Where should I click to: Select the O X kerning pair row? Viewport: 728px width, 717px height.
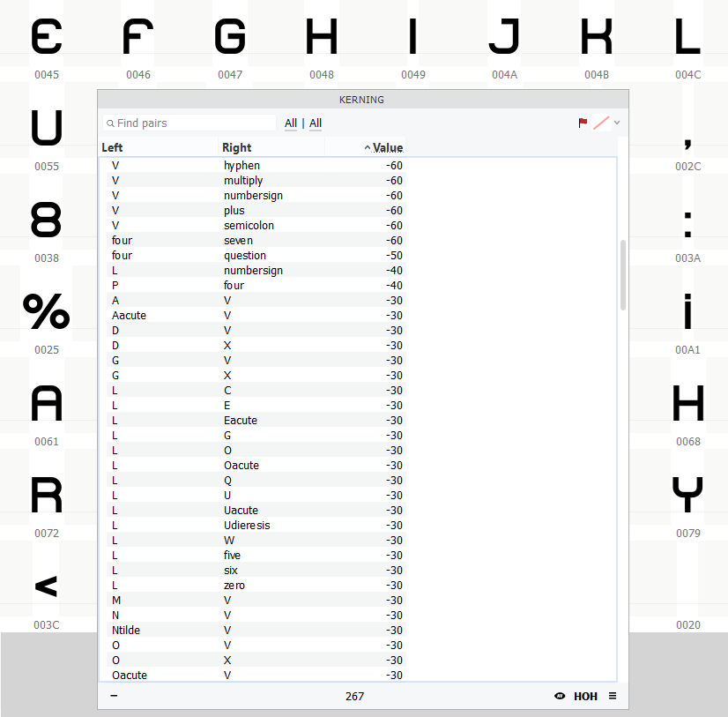256,661
